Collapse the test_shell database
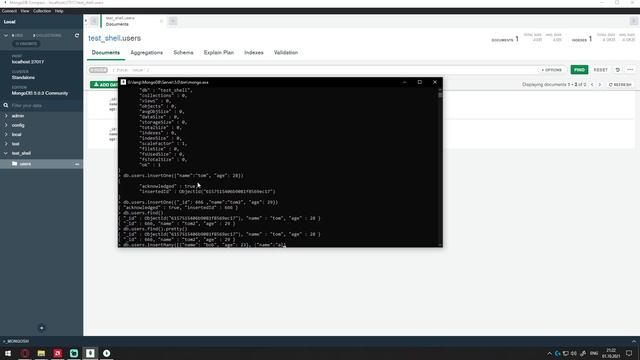 click(x=6, y=153)
